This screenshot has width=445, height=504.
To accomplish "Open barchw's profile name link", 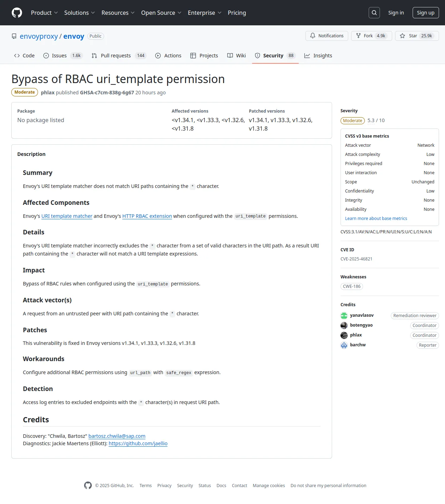I will 358,345.
